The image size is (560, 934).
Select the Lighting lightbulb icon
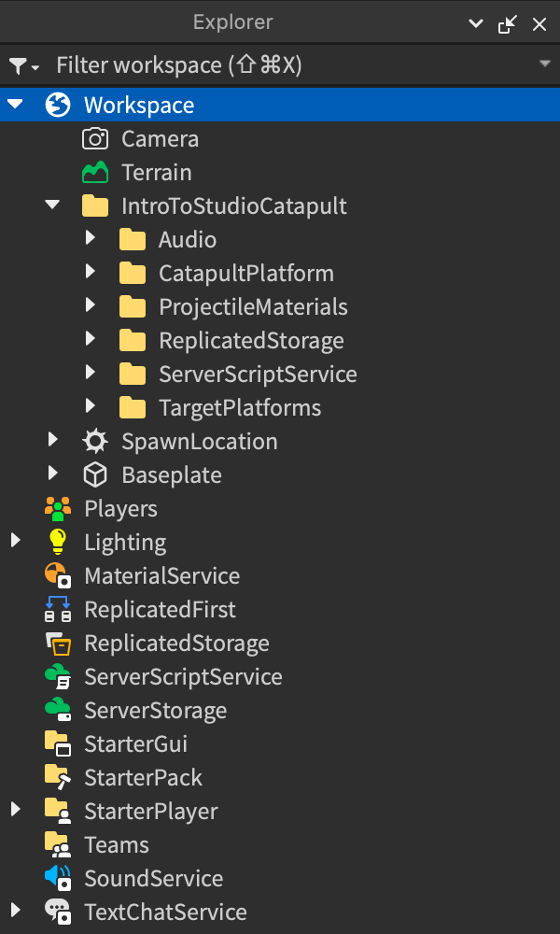coord(58,543)
